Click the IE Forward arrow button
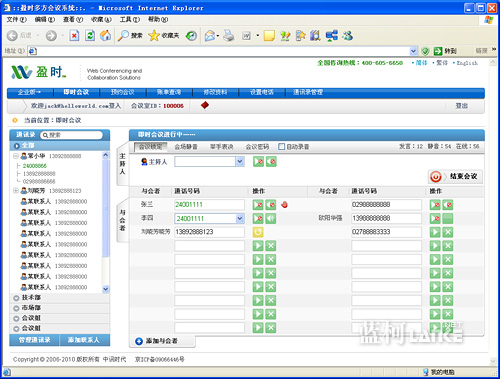Viewport: 500px width, 379px height. 51,35
